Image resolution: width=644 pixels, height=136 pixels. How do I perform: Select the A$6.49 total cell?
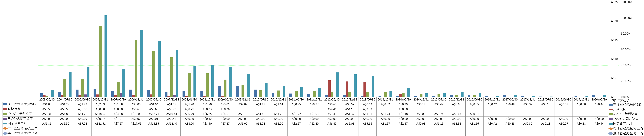pyautogui.click(x=332, y=123)
